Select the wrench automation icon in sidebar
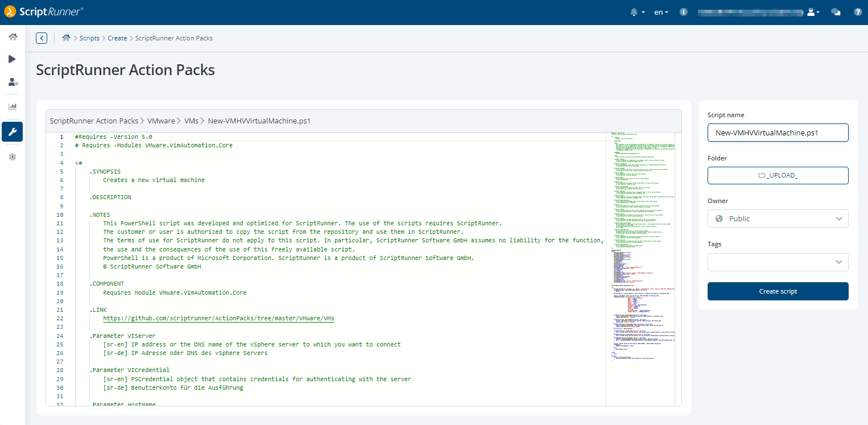The height and width of the screenshot is (425, 868). pos(13,131)
